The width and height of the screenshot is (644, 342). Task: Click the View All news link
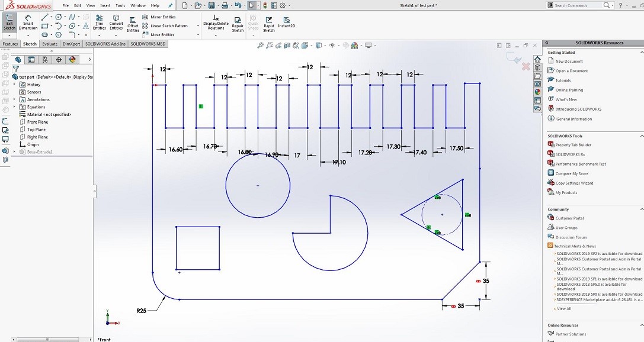point(564,309)
